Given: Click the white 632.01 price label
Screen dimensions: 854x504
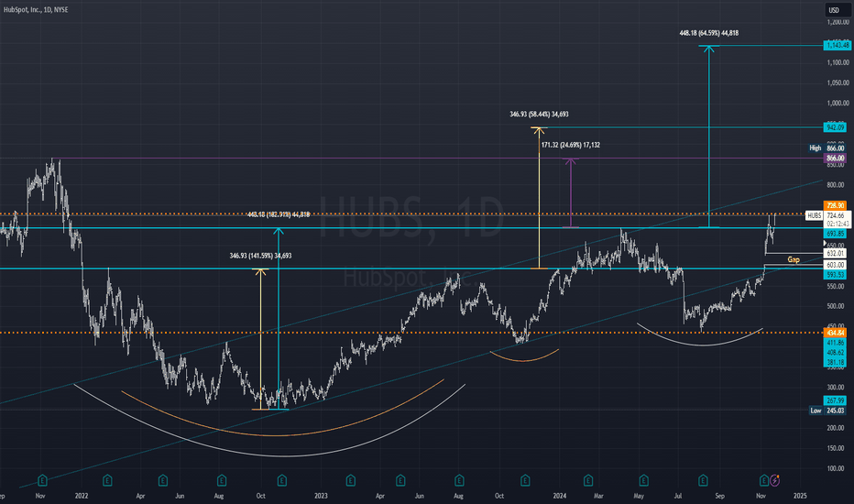Looking at the screenshot, I should pyautogui.click(x=835, y=253).
